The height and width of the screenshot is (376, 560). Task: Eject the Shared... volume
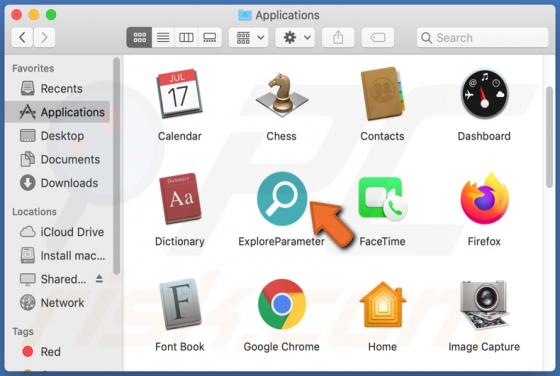pyautogui.click(x=100, y=279)
